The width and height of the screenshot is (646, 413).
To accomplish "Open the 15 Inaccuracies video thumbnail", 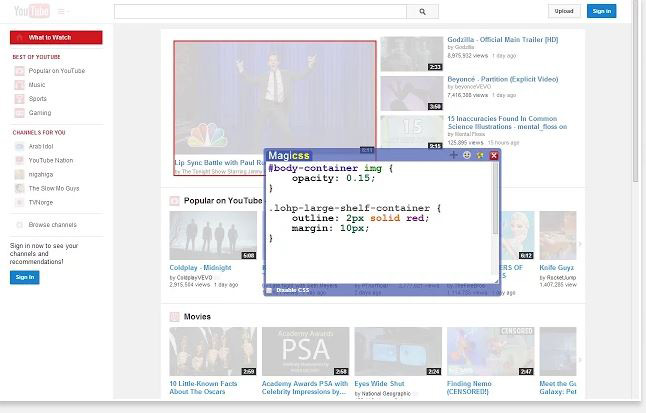I will click(412, 132).
